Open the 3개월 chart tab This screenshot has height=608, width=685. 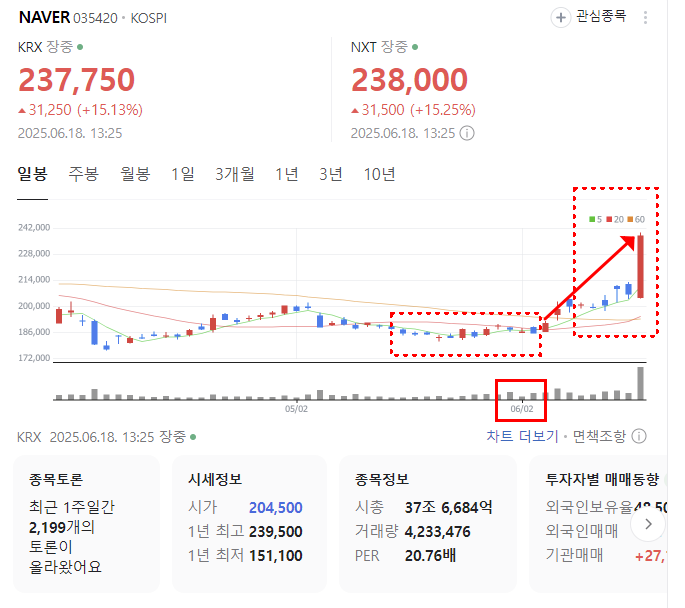(235, 174)
